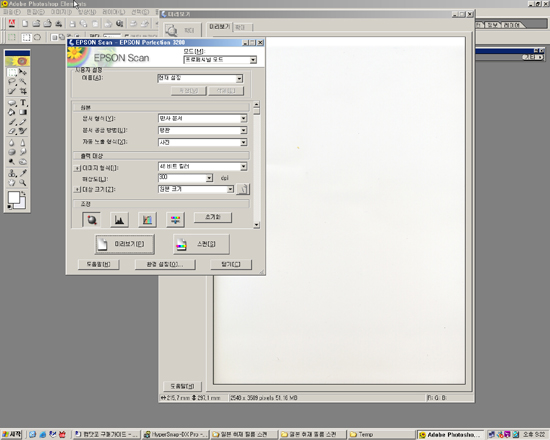Click the foreground color swatch

pos(14,198)
